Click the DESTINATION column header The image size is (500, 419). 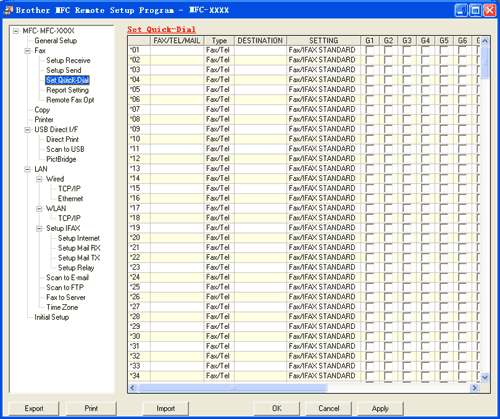click(260, 41)
